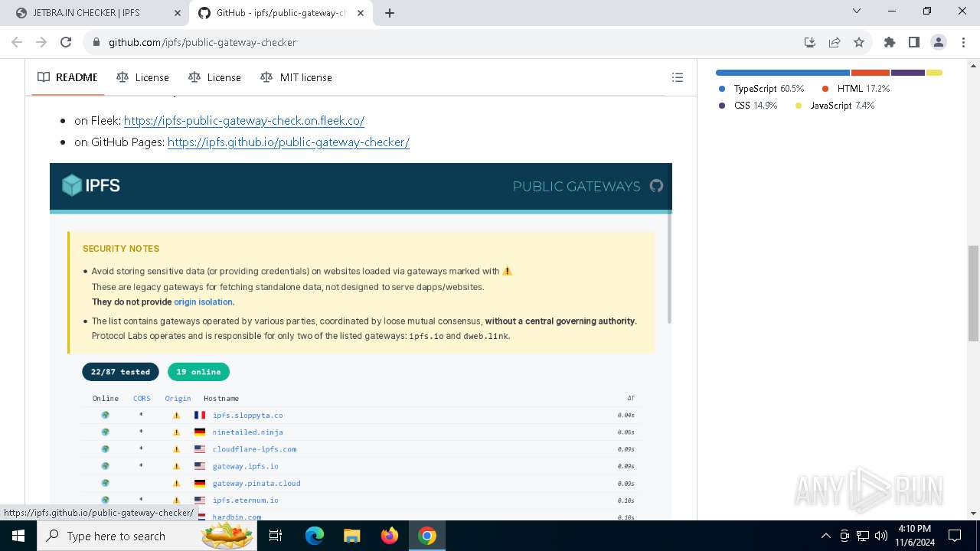The height and width of the screenshot is (551, 980).
Task: Open Task View on the taskbar
Action: click(x=276, y=536)
